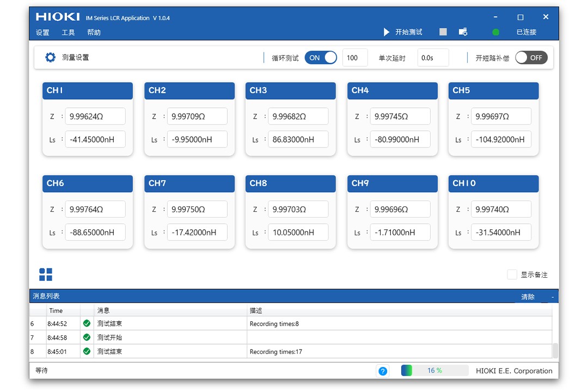Click the grid layout icon
Screen dimensions: 588x392
pyautogui.click(x=46, y=274)
